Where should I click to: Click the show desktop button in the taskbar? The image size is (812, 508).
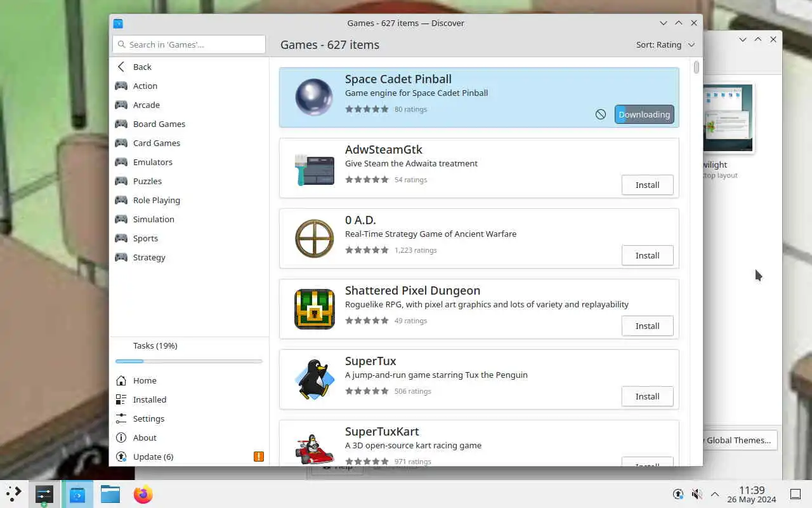tap(795, 494)
